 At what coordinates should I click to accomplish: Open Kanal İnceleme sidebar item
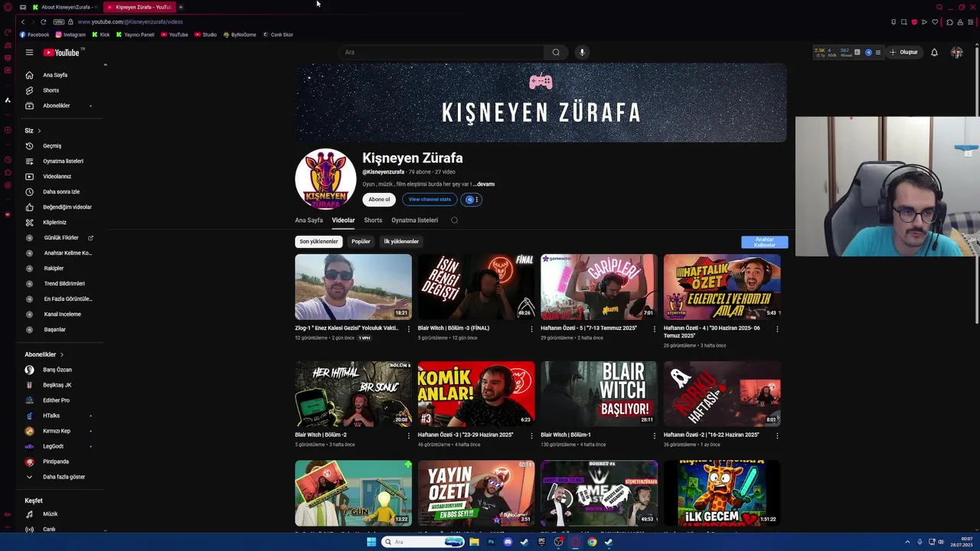tap(62, 314)
